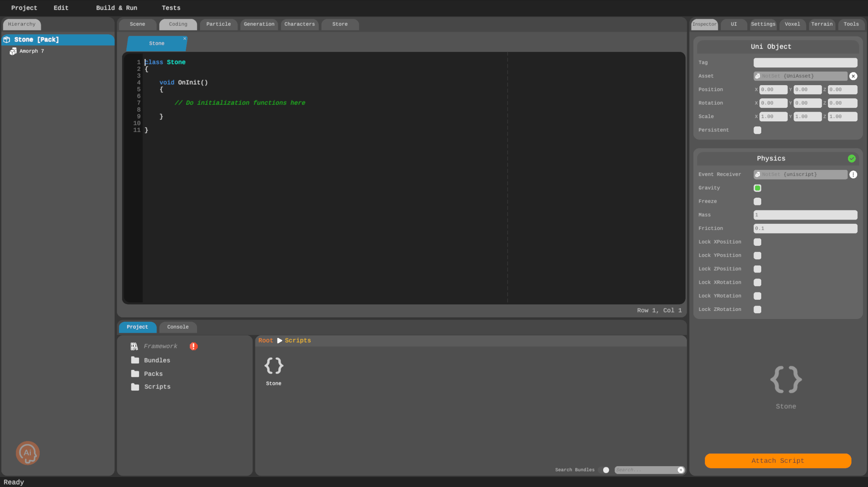Viewport: 868px width, 487px height.
Task: Click into the Friction value field
Action: 804,228
